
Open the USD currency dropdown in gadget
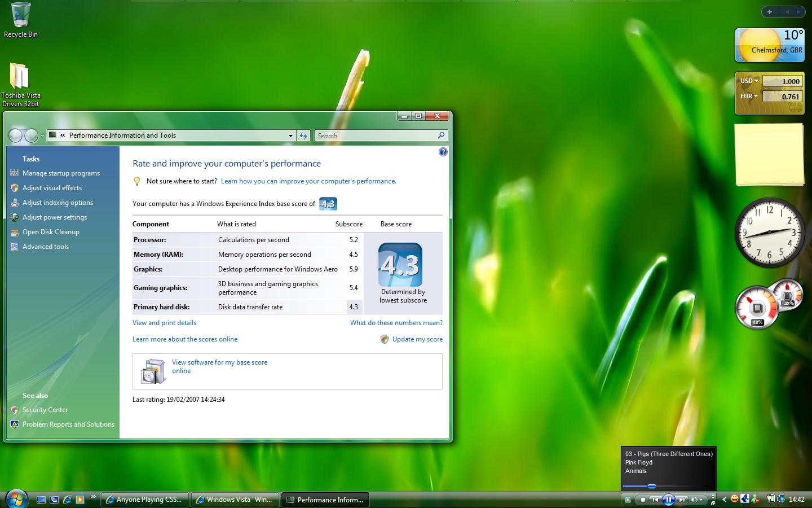click(x=749, y=81)
